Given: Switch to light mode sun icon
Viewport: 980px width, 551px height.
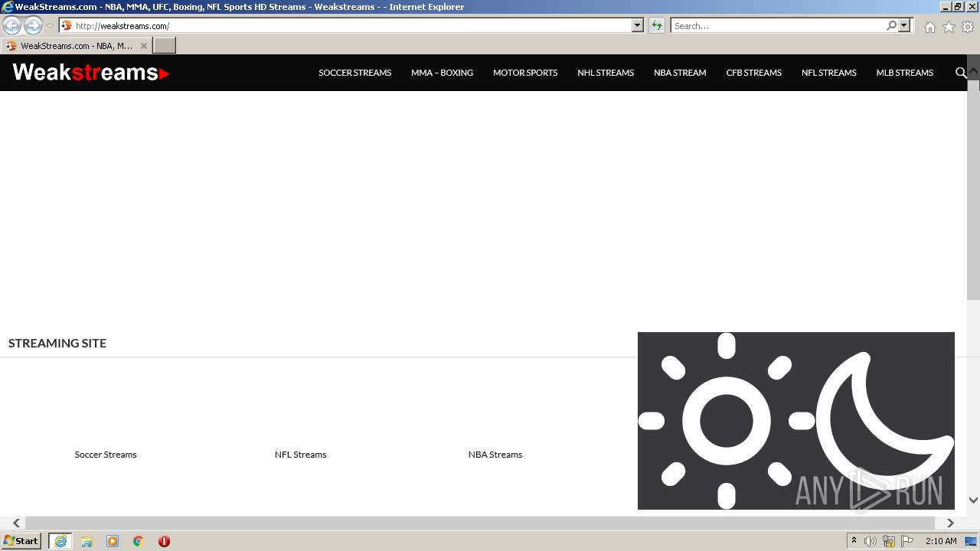Looking at the screenshot, I should pyautogui.click(x=726, y=421).
